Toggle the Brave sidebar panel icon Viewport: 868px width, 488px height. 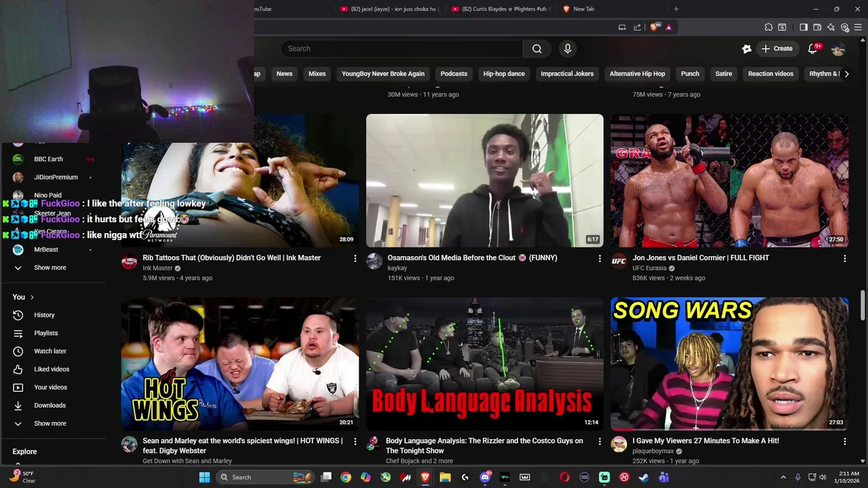pyautogui.click(x=804, y=27)
